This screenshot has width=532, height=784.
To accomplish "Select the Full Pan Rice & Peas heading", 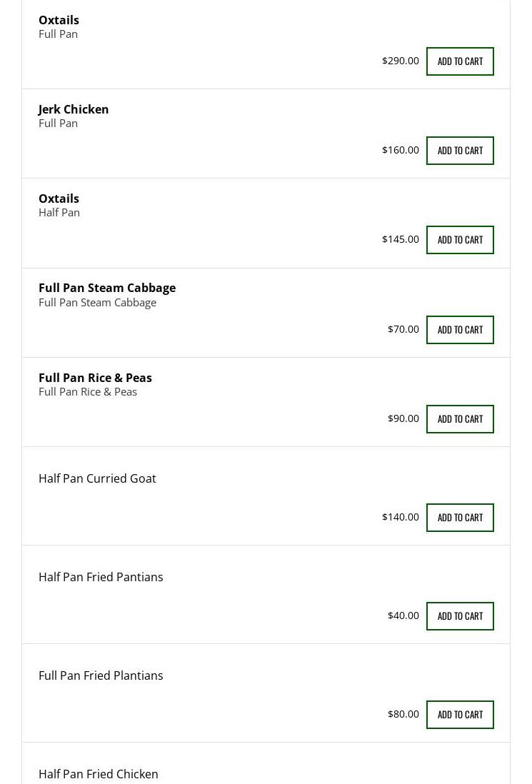I will (x=95, y=378).
